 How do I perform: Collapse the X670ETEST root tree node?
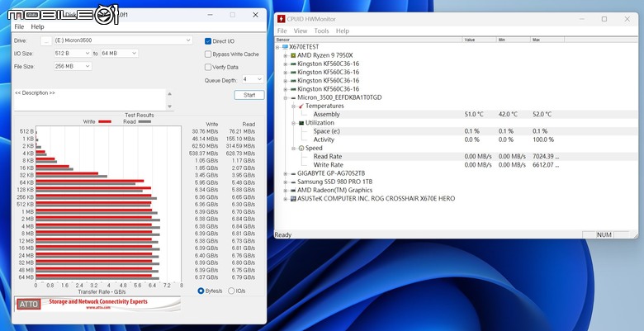coord(277,47)
